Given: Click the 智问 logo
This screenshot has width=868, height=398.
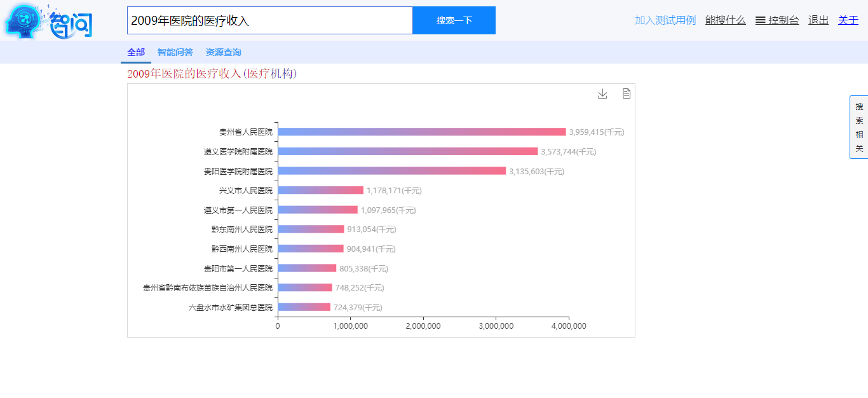Looking at the screenshot, I should coord(50,22).
